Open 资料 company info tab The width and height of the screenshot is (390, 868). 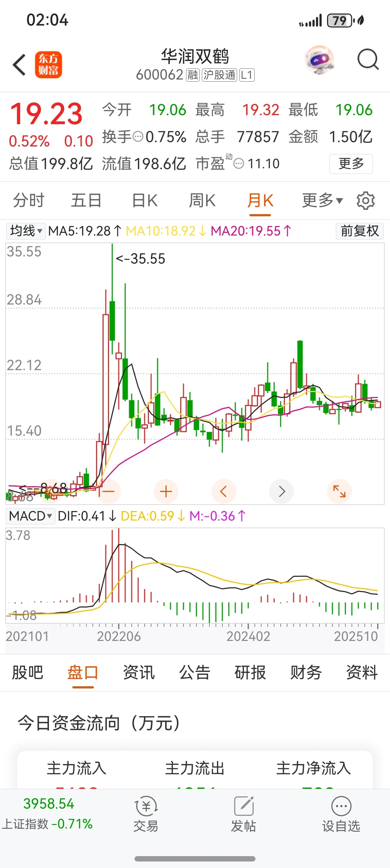(x=362, y=672)
